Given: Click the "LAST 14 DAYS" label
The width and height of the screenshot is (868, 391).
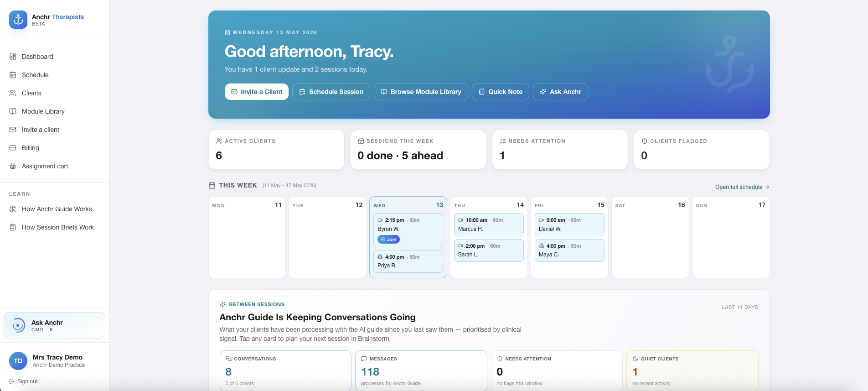Looking at the screenshot, I should tap(740, 307).
